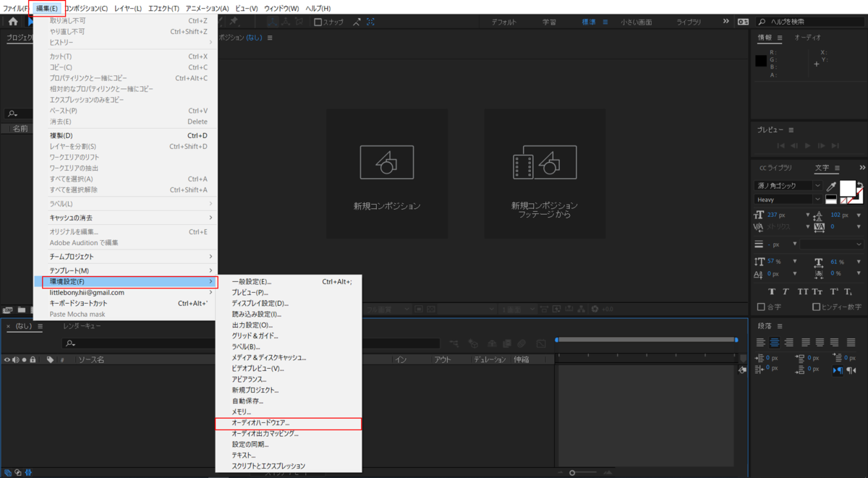Viewport: 868px width, 478px height.
Task: Apply Faux Bold in the Character panel
Action: tap(772, 291)
